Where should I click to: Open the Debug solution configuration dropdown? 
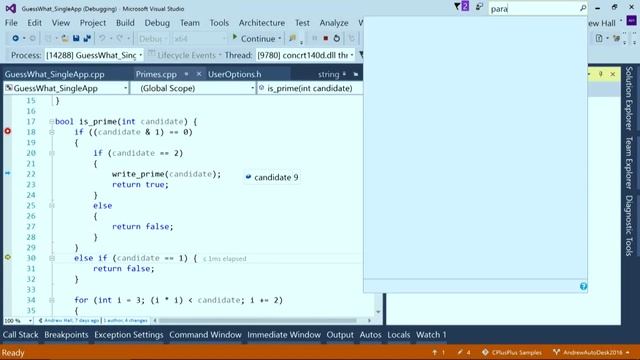click(x=152, y=39)
